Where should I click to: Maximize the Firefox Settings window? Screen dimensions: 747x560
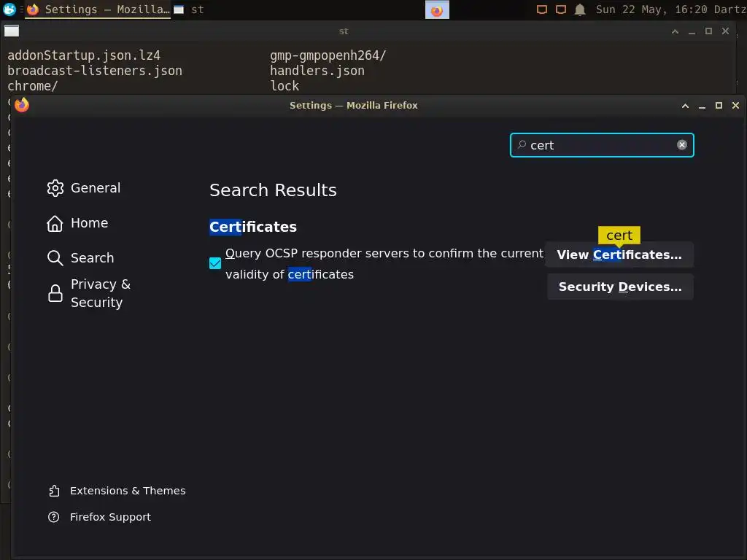pyautogui.click(x=719, y=106)
